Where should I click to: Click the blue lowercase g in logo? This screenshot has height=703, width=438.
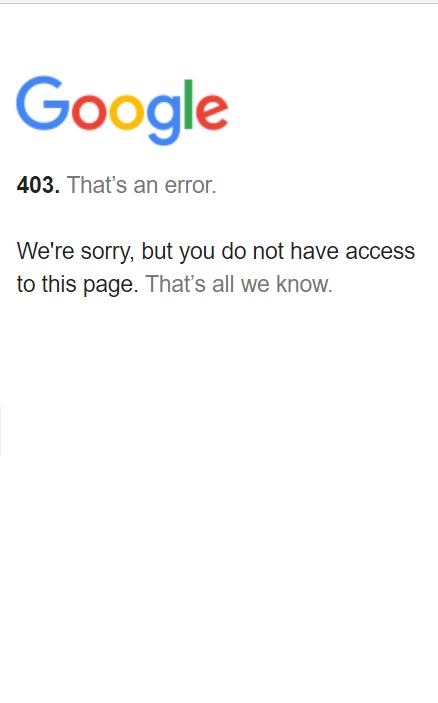coord(164,120)
